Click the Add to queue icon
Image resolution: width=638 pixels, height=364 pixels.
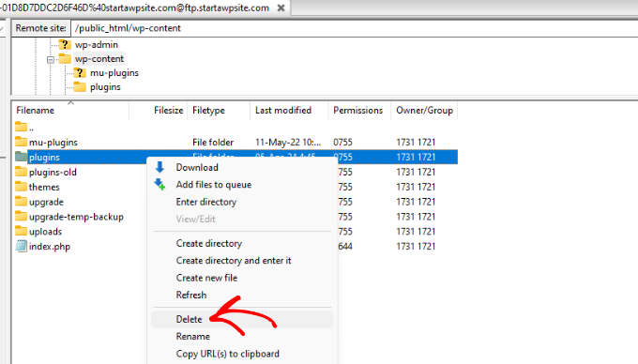tap(159, 185)
